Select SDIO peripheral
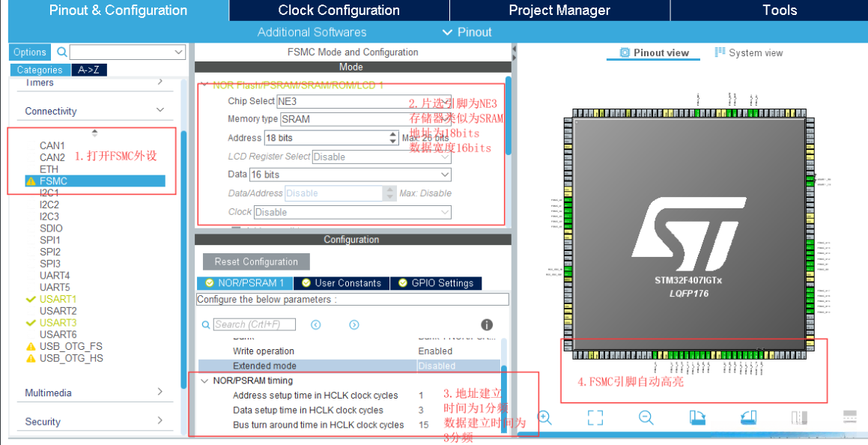This screenshot has width=868, height=445. [x=51, y=228]
